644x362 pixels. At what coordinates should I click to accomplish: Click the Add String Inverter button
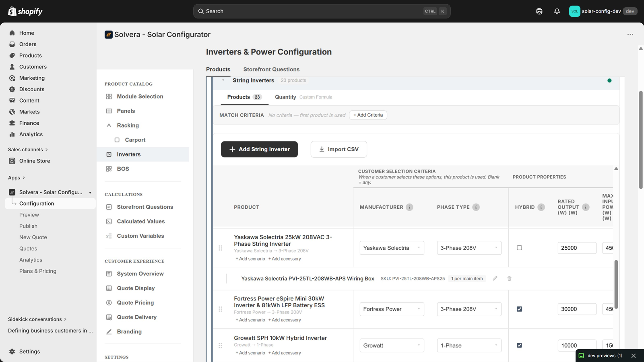[259, 149]
